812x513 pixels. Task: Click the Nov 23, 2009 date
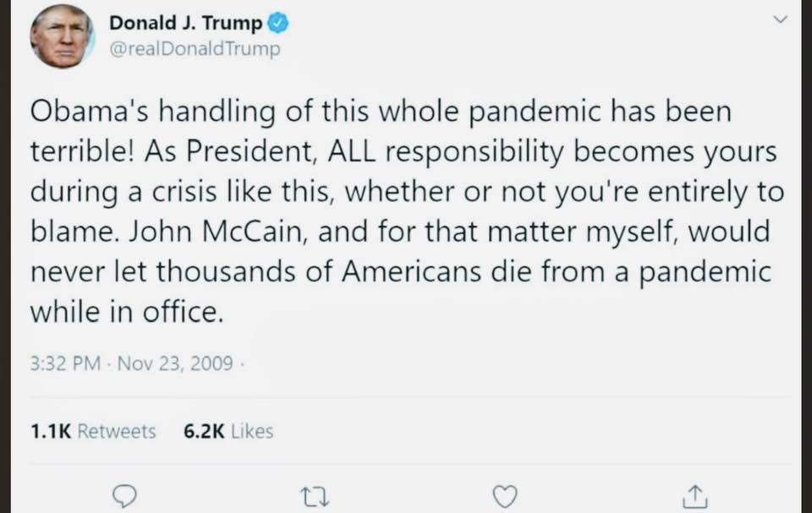click(175, 363)
